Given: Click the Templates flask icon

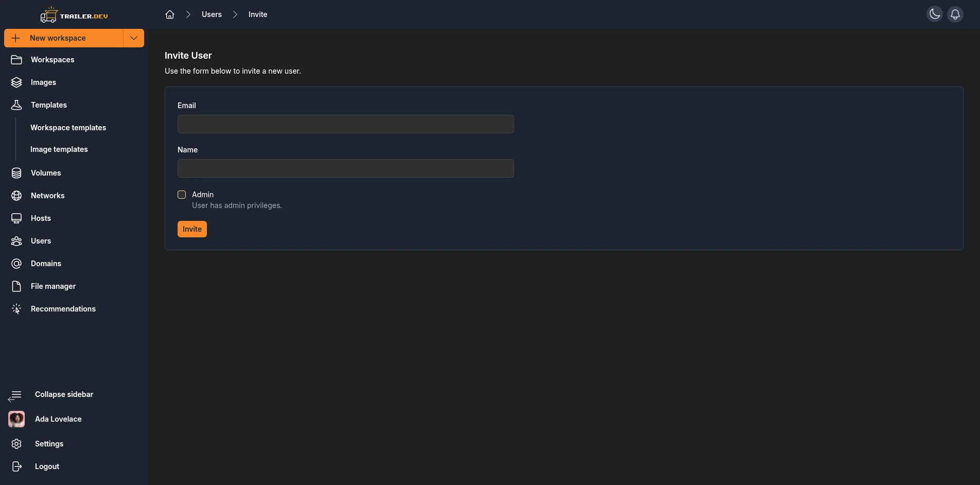Looking at the screenshot, I should point(16,105).
